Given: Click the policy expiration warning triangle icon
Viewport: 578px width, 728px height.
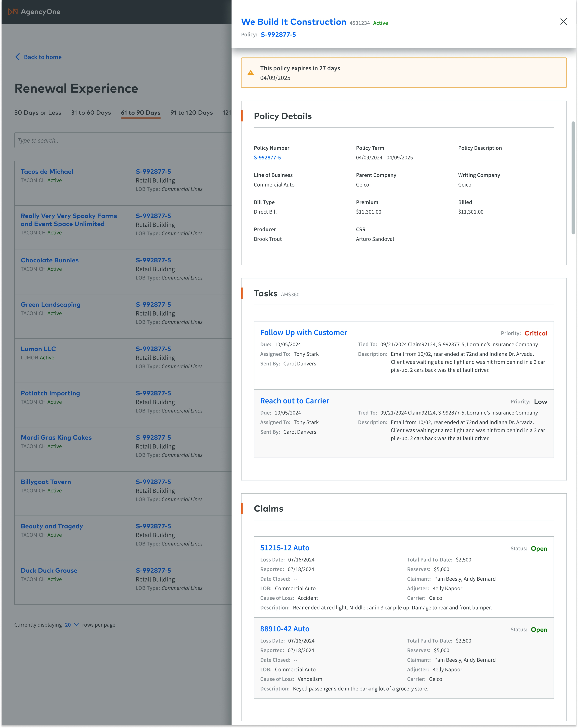Looking at the screenshot, I should pyautogui.click(x=251, y=73).
